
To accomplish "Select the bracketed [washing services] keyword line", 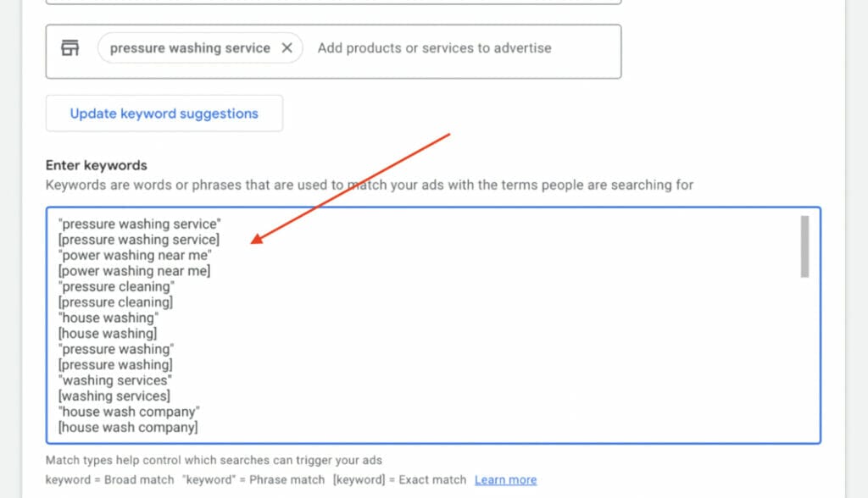I will [114, 396].
